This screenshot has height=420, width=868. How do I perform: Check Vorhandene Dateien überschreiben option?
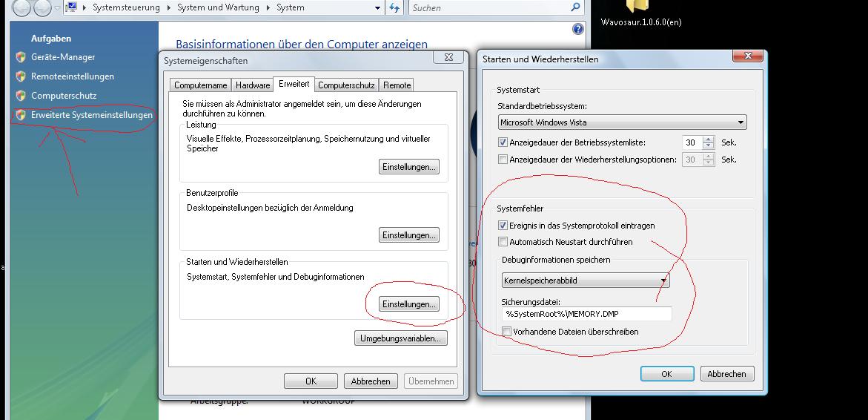point(506,332)
